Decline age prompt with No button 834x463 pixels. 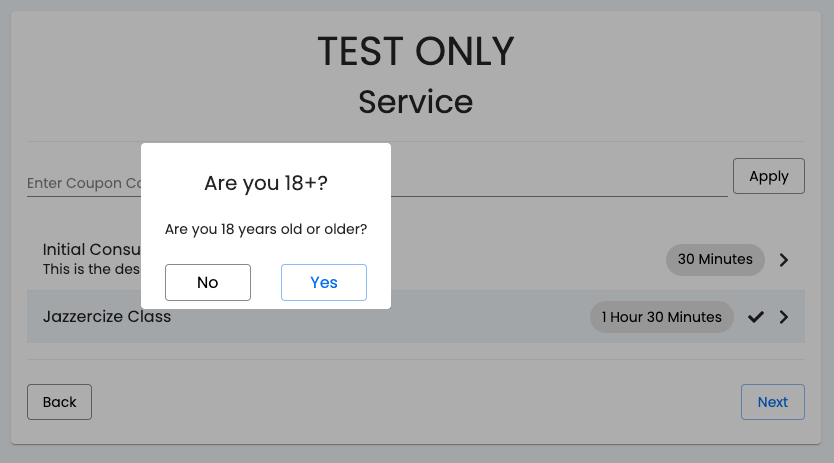[207, 282]
